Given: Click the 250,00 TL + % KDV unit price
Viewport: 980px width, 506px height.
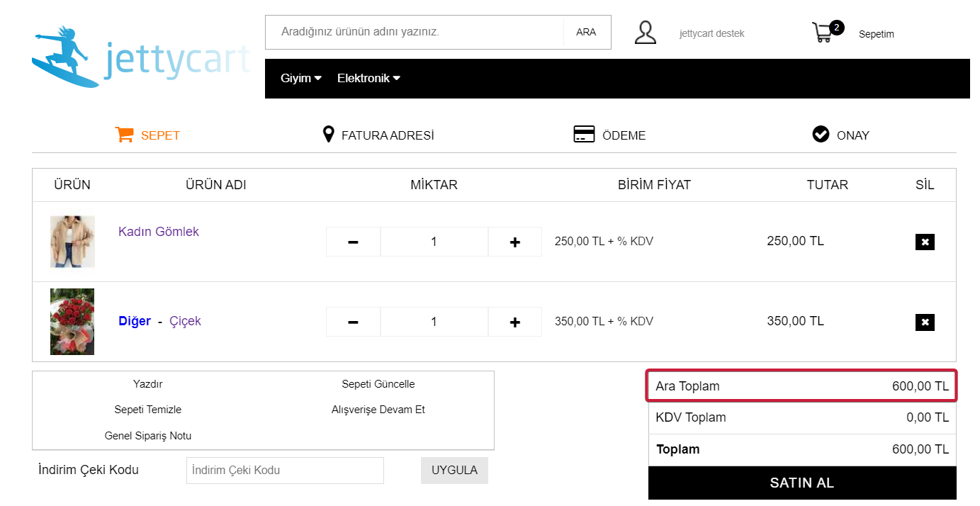Looking at the screenshot, I should click(604, 242).
